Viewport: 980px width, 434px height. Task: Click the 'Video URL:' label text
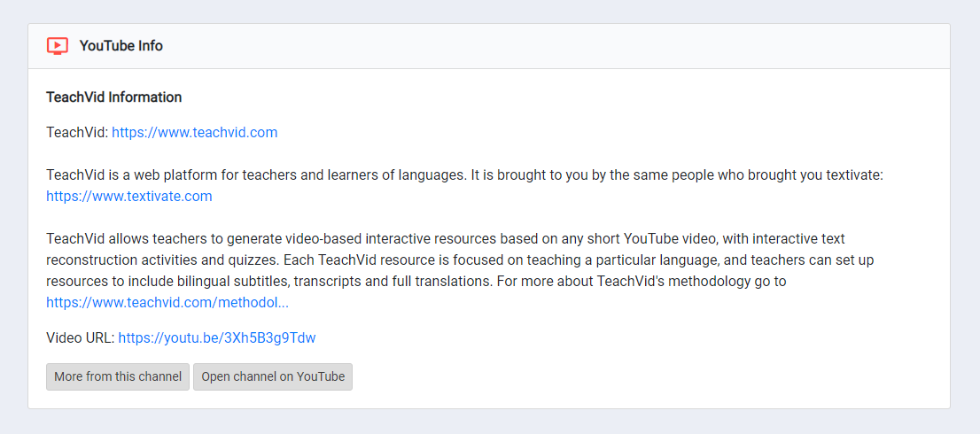pyautogui.click(x=81, y=338)
